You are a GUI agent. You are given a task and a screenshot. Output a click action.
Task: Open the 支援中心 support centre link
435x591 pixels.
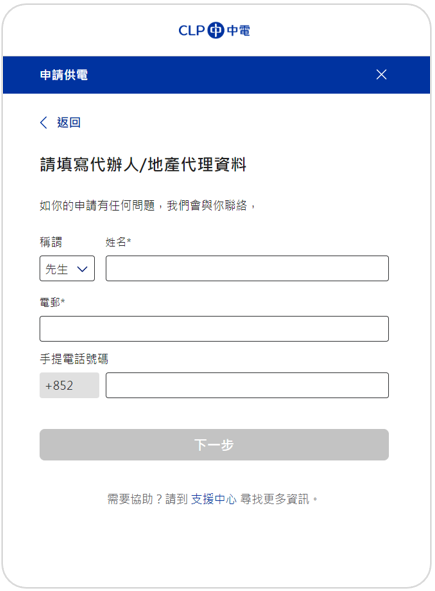coord(214,499)
